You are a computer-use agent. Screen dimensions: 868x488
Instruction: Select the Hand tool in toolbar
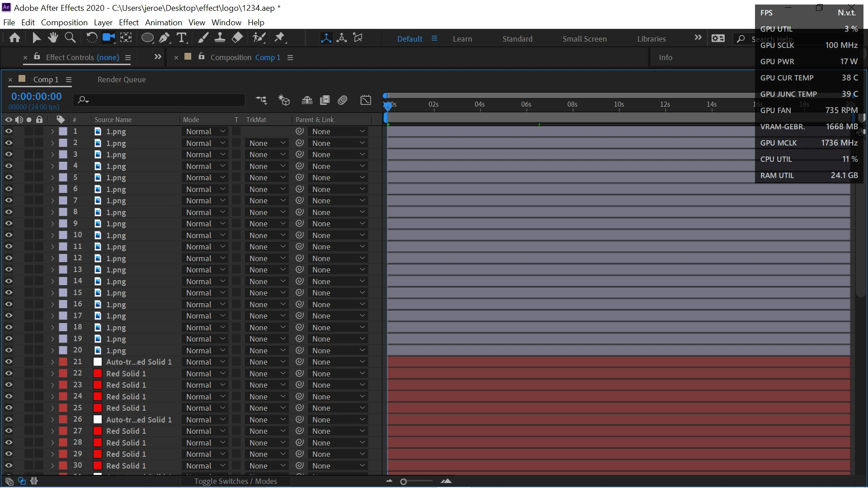[x=53, y=38]
